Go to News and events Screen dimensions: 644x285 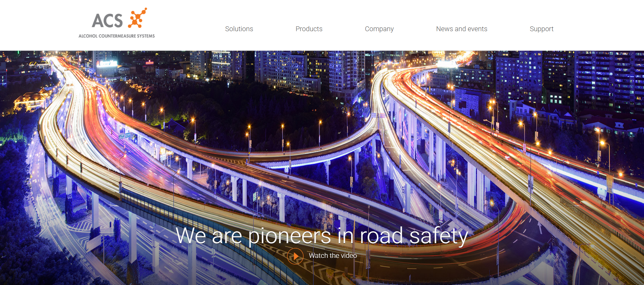[x=462, y=29]
